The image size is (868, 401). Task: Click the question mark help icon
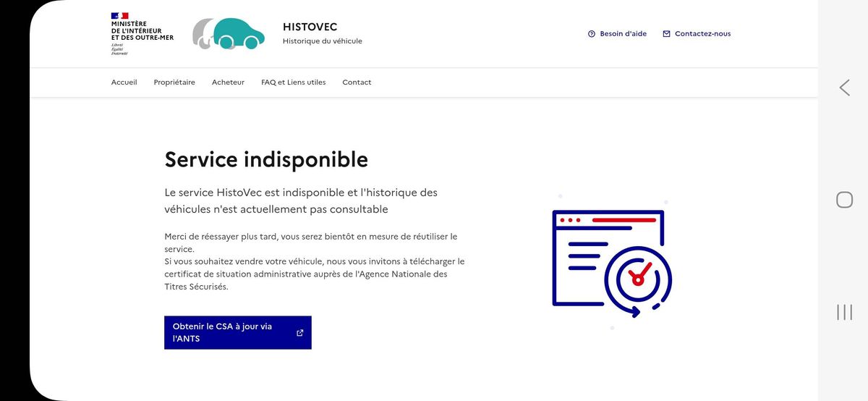point(592,34)
